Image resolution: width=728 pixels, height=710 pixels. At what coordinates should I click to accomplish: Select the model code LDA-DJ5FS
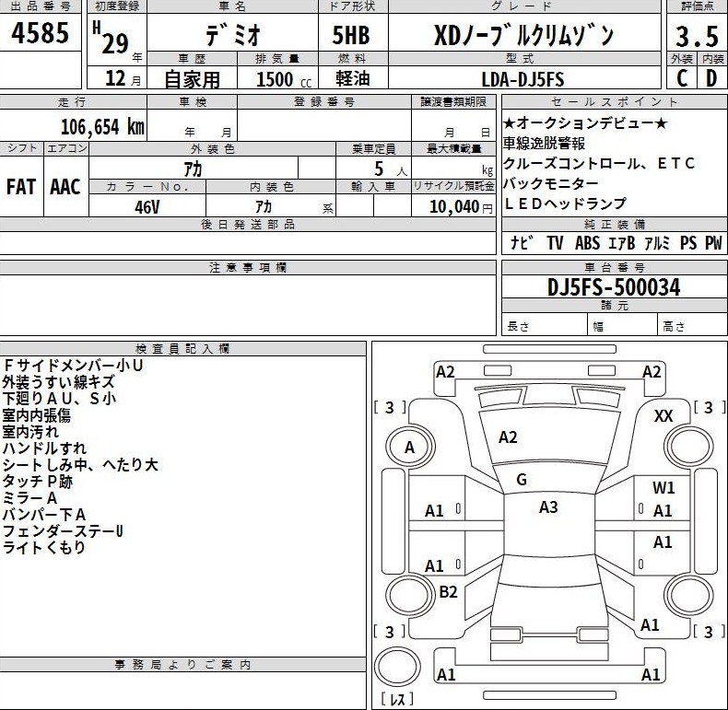click(523, 79)
